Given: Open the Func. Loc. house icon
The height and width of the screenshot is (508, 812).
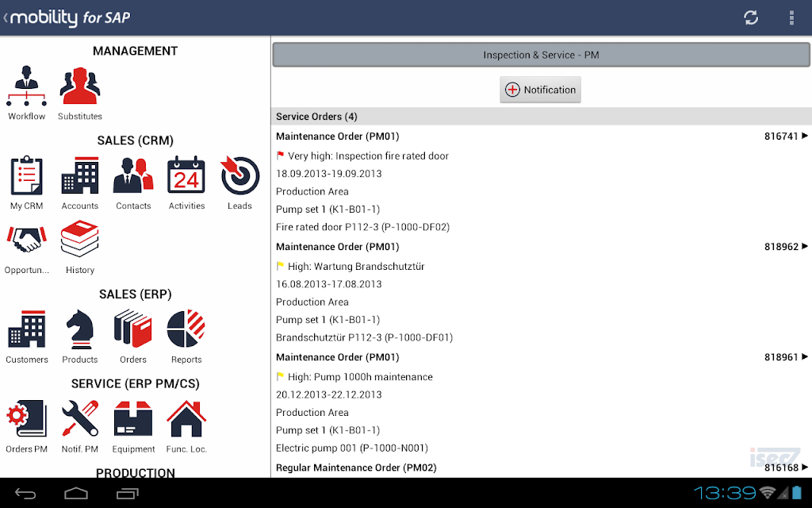Looking at the screenshot, I should [186, 419].
